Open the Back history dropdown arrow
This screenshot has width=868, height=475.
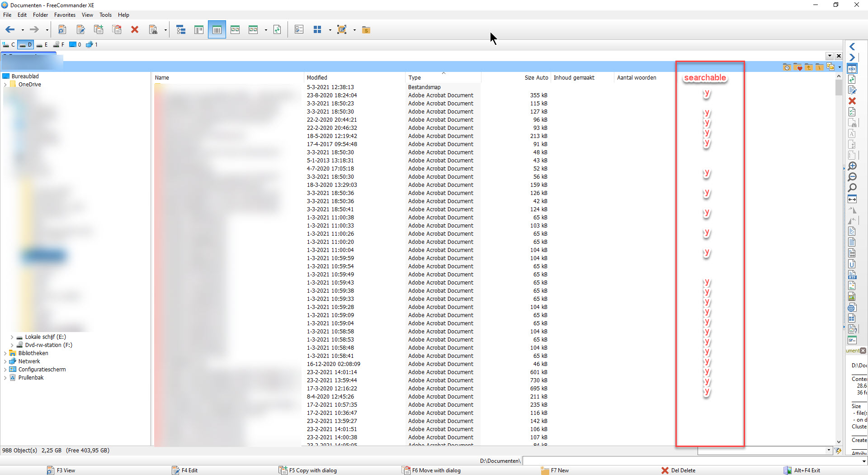pyautogui.click(x=22, y=30)
